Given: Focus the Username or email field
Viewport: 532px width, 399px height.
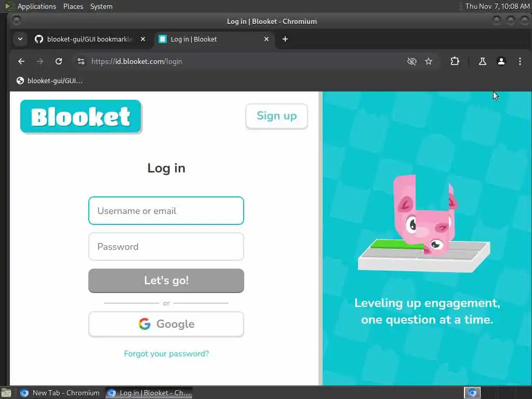Looking at the screenshot, I should click(x=166, y=211).
